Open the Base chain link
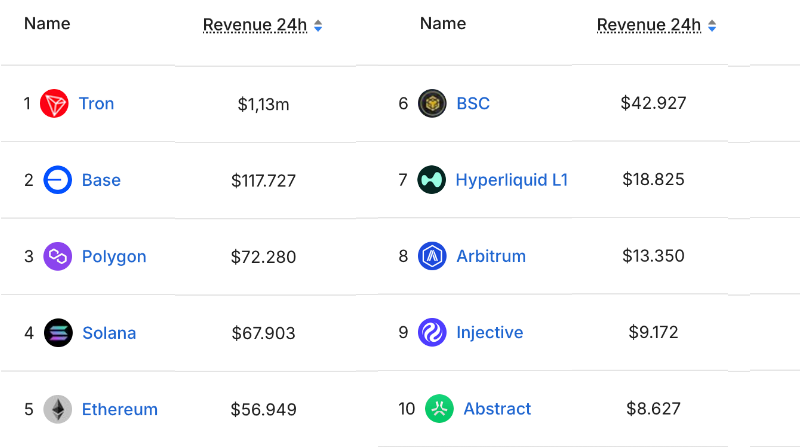This screenshot has width=800, height=447. [102, 180]
